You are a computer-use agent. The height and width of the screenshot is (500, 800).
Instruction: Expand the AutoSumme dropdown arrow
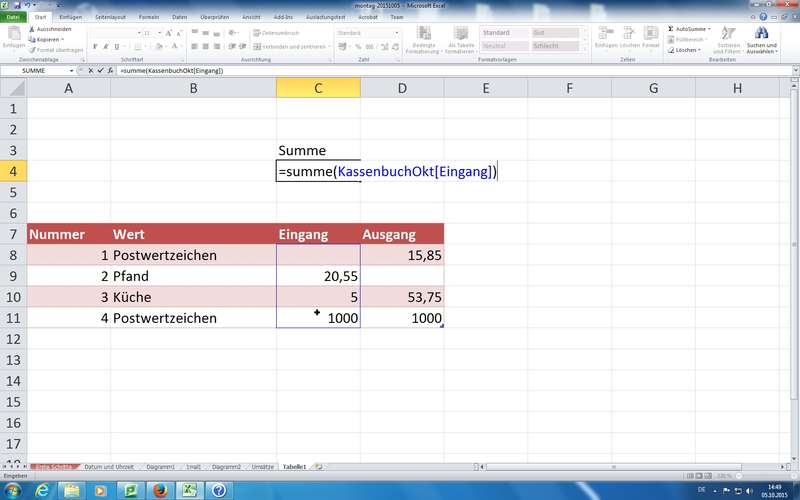[x=710, y=29]
